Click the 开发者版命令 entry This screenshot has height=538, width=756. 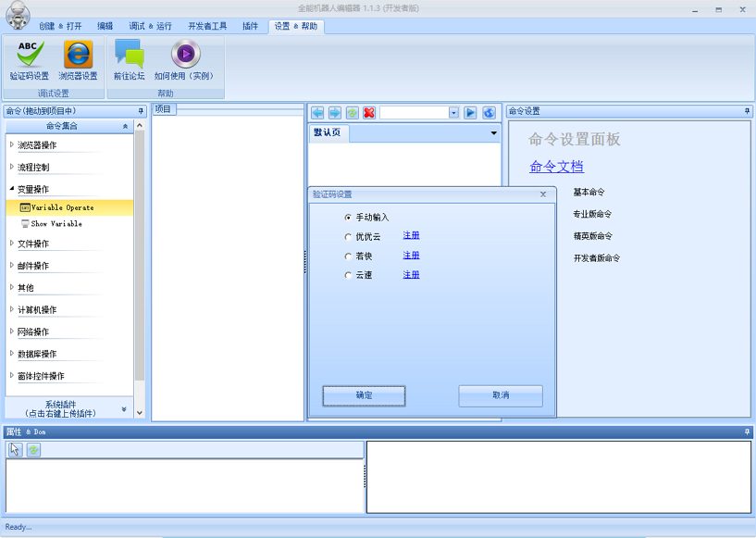[597, 258]
